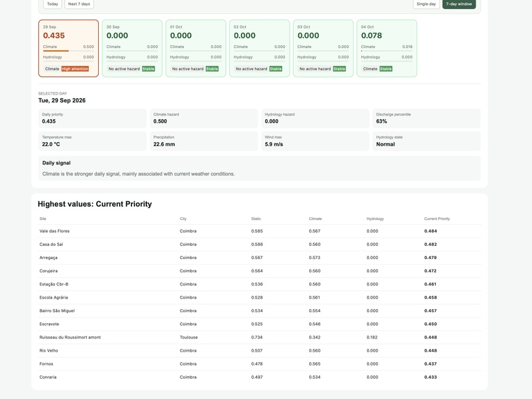Select the Fornos site row
This screenshot has height=399, width=532.
click(260, 363)
